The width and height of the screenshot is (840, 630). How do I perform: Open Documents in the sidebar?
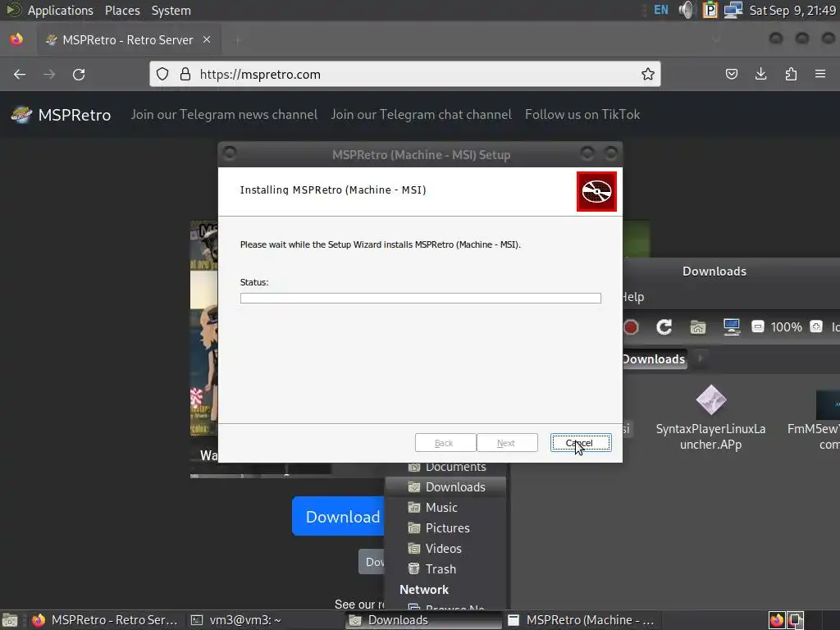coord(447,467)
